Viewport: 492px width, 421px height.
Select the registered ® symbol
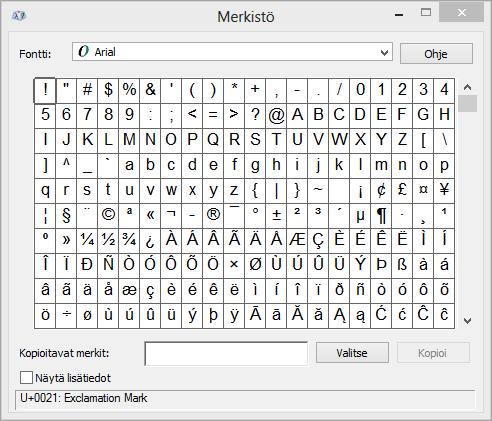[213, 216]
